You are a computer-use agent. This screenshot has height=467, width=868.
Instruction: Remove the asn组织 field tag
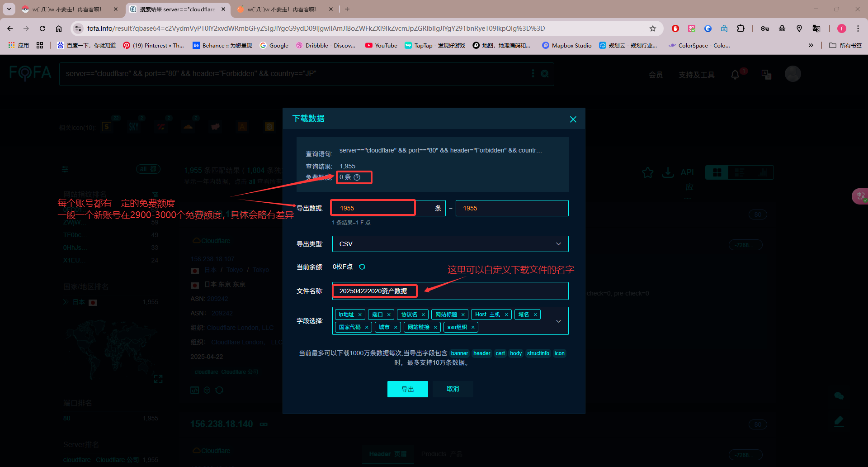tap(473, 328)
